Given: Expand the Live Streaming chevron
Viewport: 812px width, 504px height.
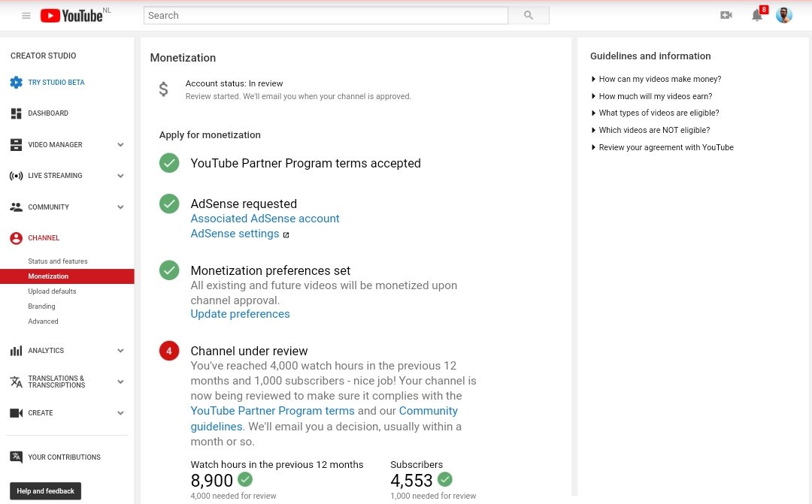Looking at the screenshot, I should (x=120, y=176).
